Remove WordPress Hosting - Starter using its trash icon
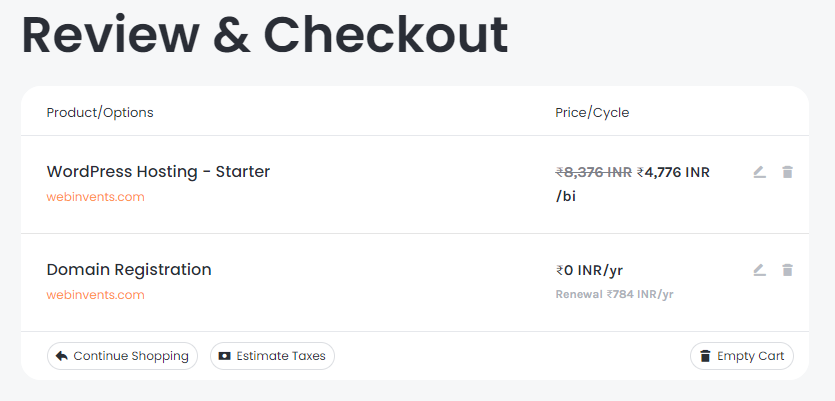Viewport: 835px width, 401px height. click(787, 172)
